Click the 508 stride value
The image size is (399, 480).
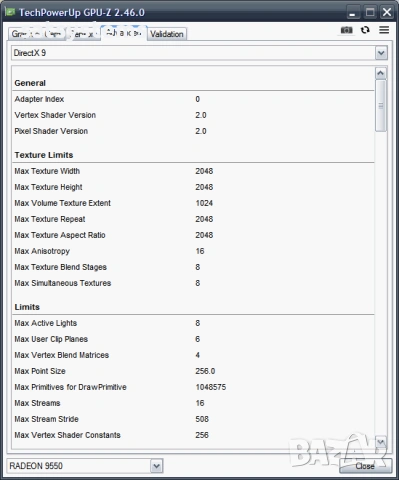pos(202,419)
